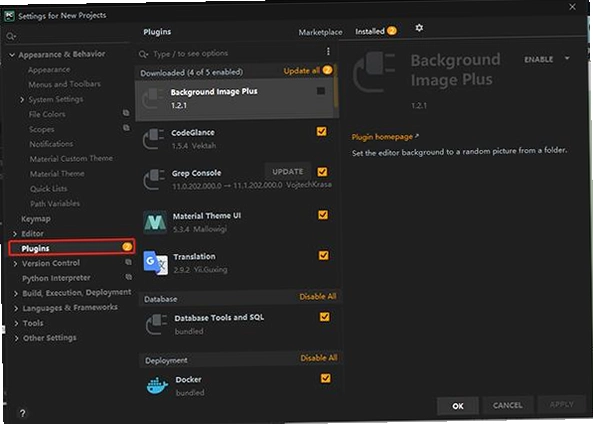Click Disable All for Deployment group
This screenshot has height=424, width=593.
(x=319, y=358)
